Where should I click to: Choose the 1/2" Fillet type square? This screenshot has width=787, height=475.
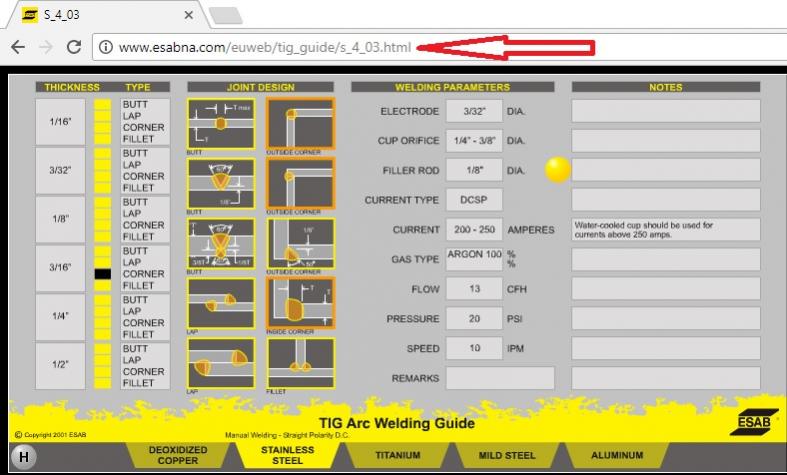coord(102,383)
